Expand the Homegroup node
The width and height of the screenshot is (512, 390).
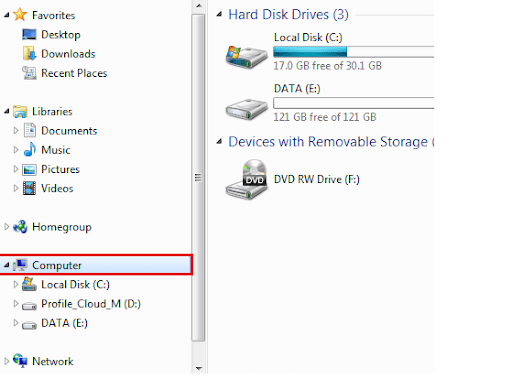pos(6,227)
